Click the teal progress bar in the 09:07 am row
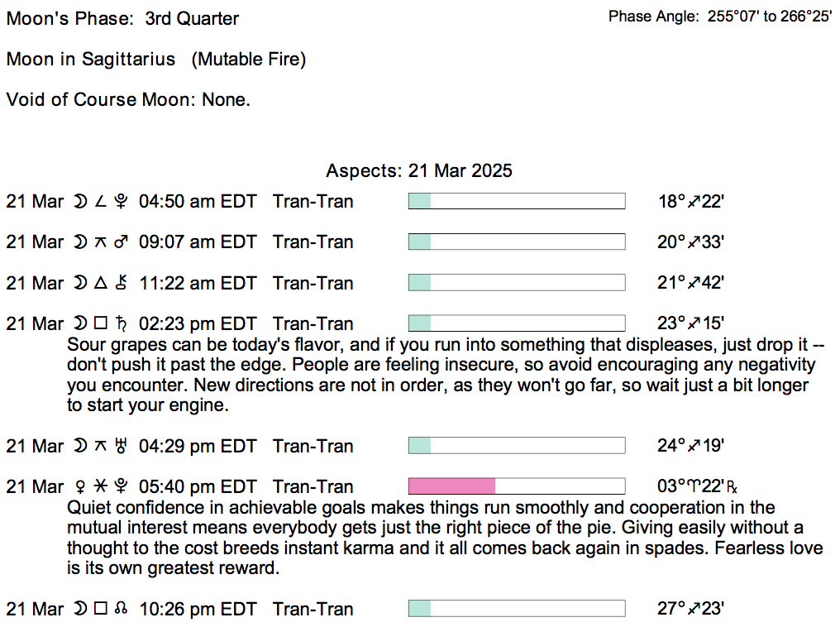The height and width of the screenshot is (627, 840). [x=420, y=242]
